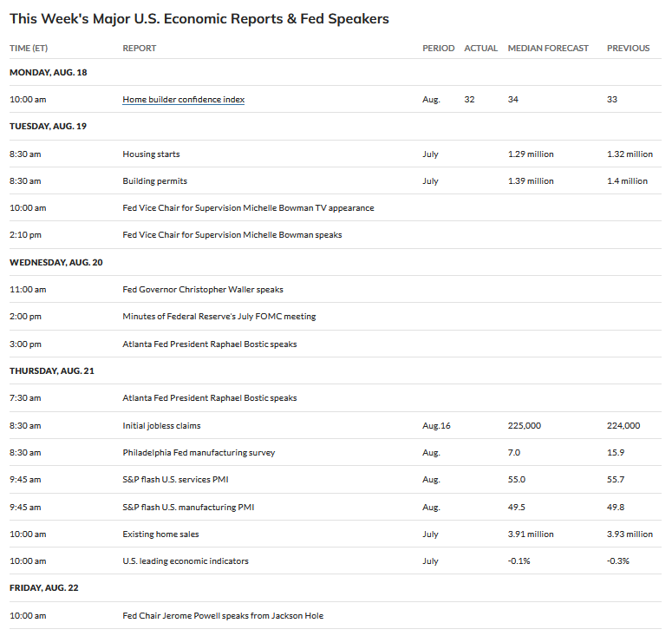Click leading indicators previous -0.3%
Image resolution: width=672 pixels, height=636 pixels.
click(x=618, y=561)
